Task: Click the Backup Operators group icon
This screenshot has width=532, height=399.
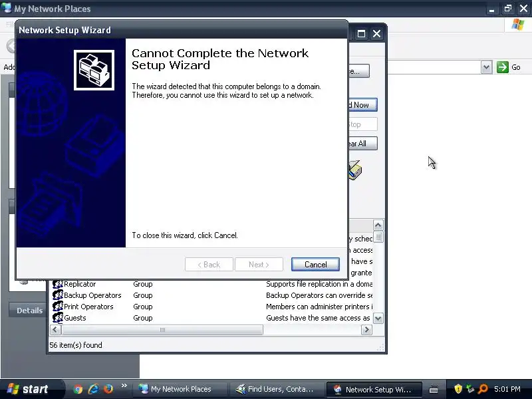Action: click(58, 295)
